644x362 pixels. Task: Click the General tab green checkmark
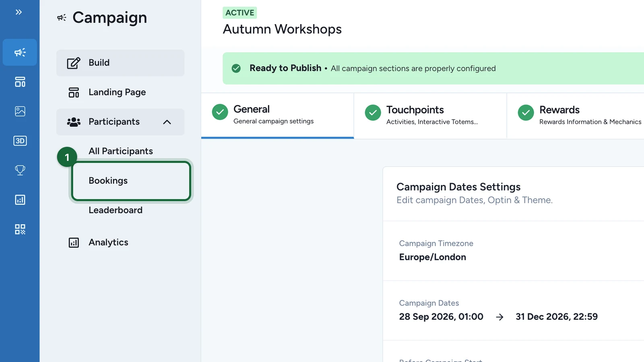[220, 112]
